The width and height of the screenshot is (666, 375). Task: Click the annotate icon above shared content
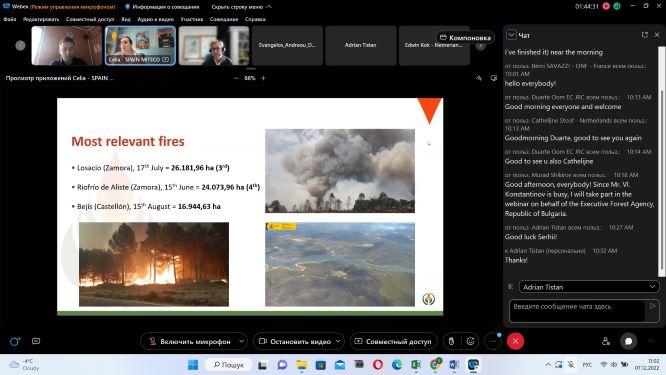pyautogui.click(x=479, y=78)
